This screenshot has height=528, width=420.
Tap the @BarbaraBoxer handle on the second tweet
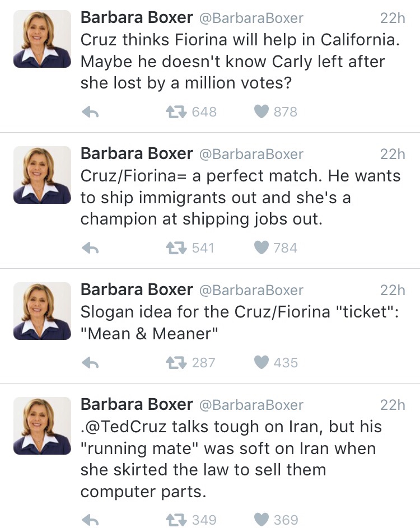coord(251,154)
